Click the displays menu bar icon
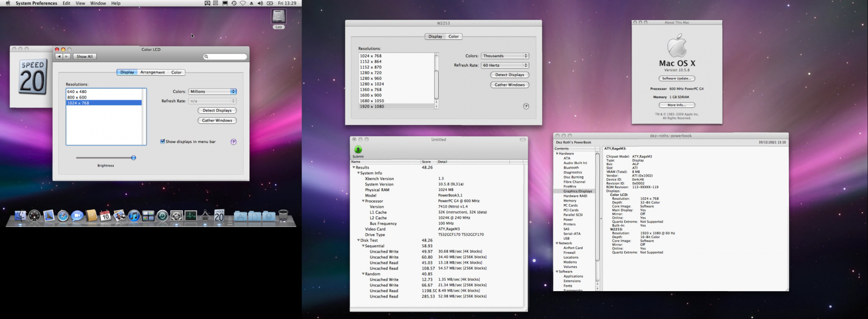 [x=225, y=3]
